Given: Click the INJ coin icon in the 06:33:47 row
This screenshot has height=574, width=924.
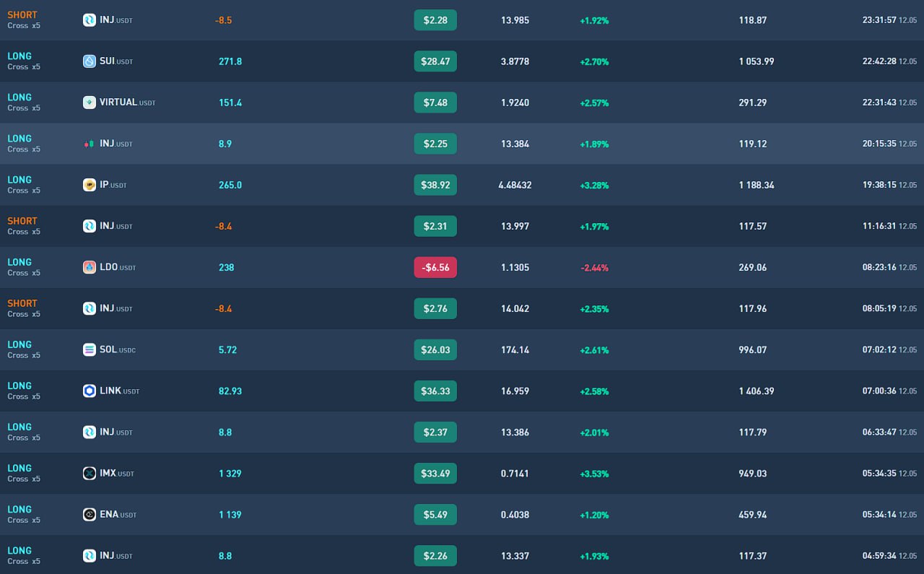Looking at the screenshot, I should click(x=90, y=432).
